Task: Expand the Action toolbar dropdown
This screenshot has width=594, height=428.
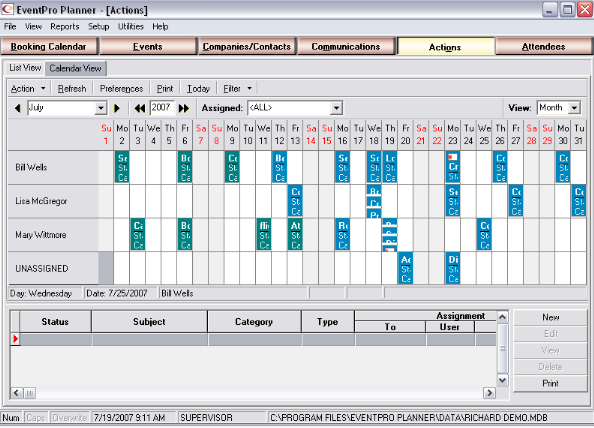Action: (x=43, y=89)
